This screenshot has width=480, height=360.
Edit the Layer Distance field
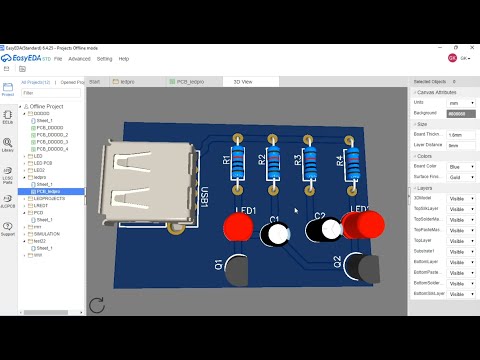pos(461,146)
